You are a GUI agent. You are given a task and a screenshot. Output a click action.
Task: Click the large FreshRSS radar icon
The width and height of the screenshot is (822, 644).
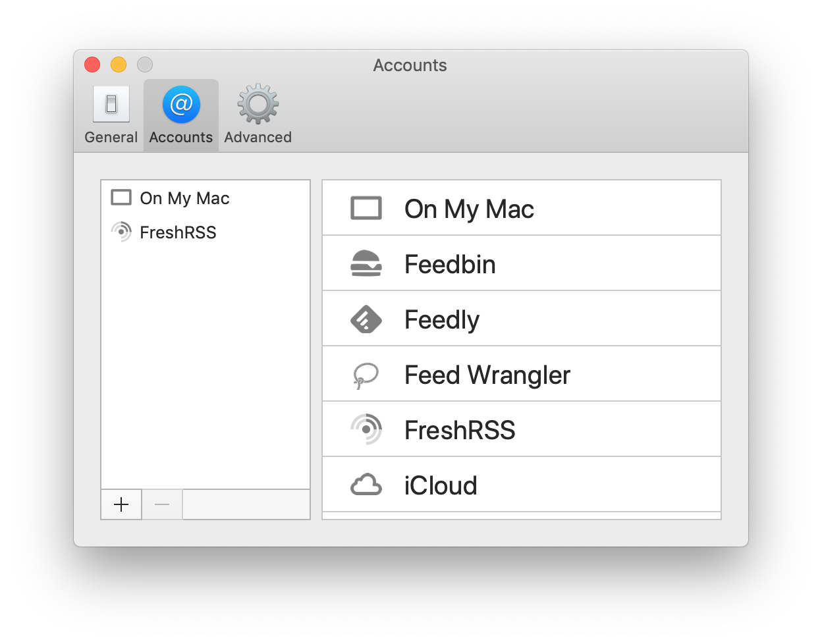366,429
